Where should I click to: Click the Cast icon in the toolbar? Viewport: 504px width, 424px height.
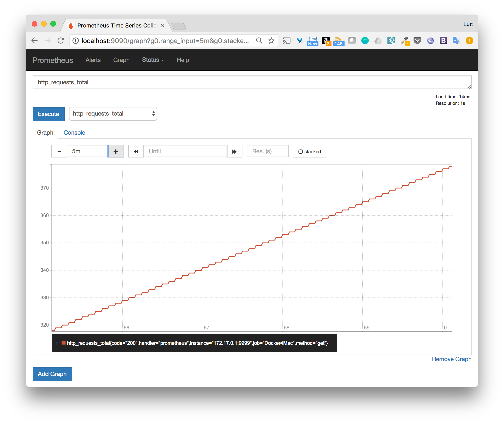(287, 41)
